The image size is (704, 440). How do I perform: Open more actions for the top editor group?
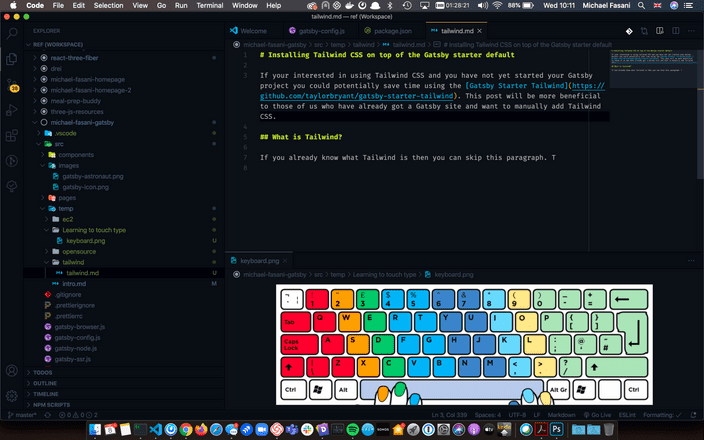pyautogui.click(x=691, y=31)
